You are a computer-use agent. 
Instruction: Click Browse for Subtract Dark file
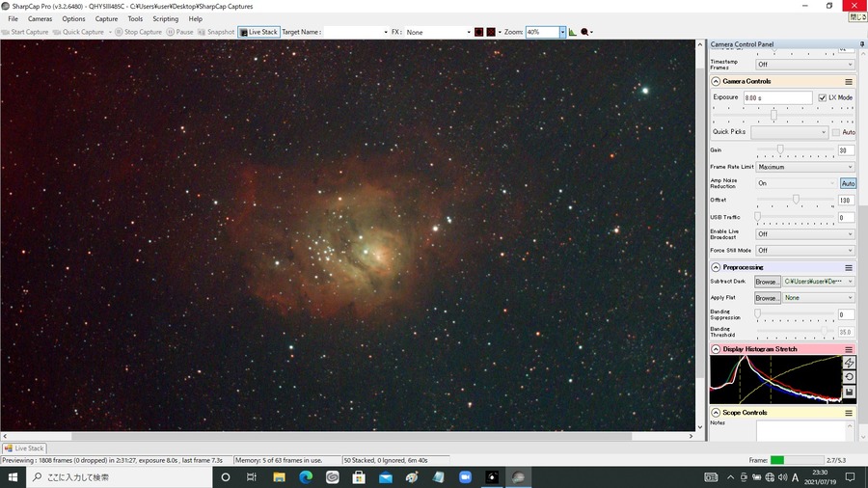point(768,282)
